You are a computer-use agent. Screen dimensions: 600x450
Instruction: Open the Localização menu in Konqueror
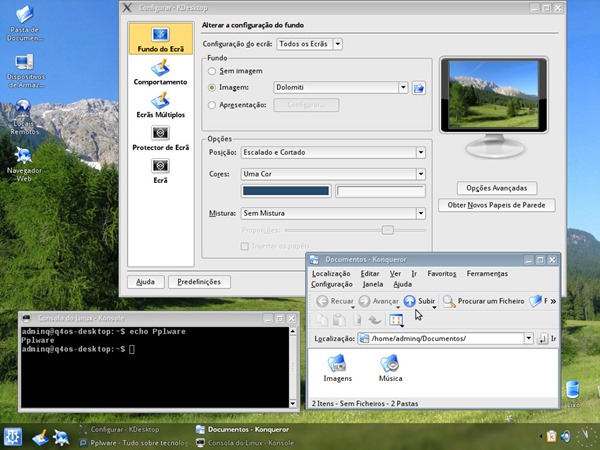pos(331,274)
